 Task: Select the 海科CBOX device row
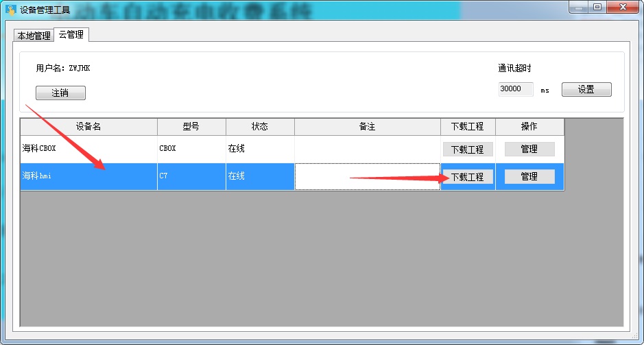88,149
